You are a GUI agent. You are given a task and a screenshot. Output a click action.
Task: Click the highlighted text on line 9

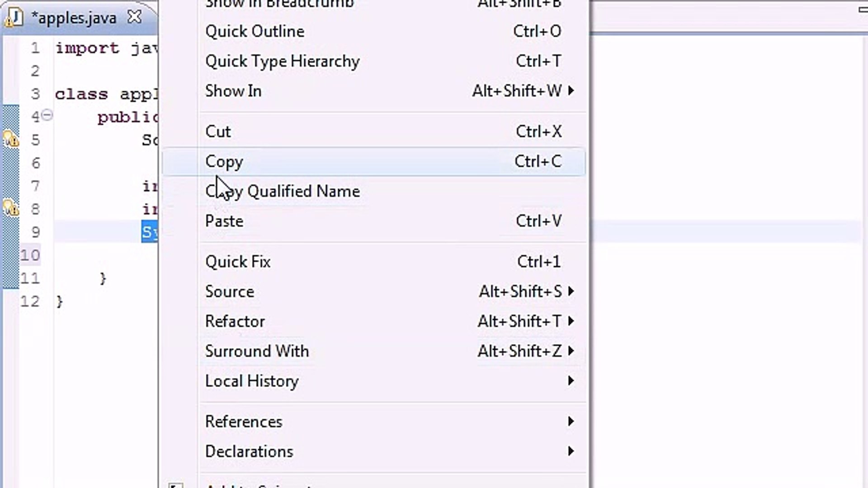[x=149, y=232]
